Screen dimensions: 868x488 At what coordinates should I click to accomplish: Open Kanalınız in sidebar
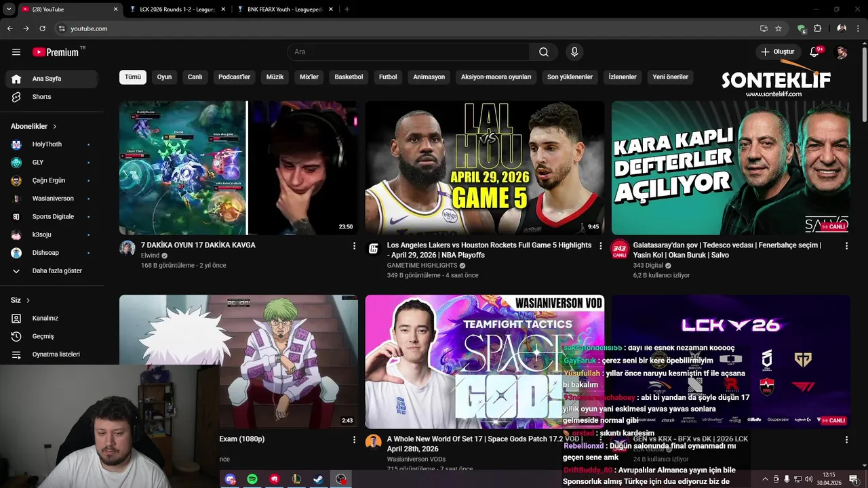pyautogui.click(x=52, y=318)
